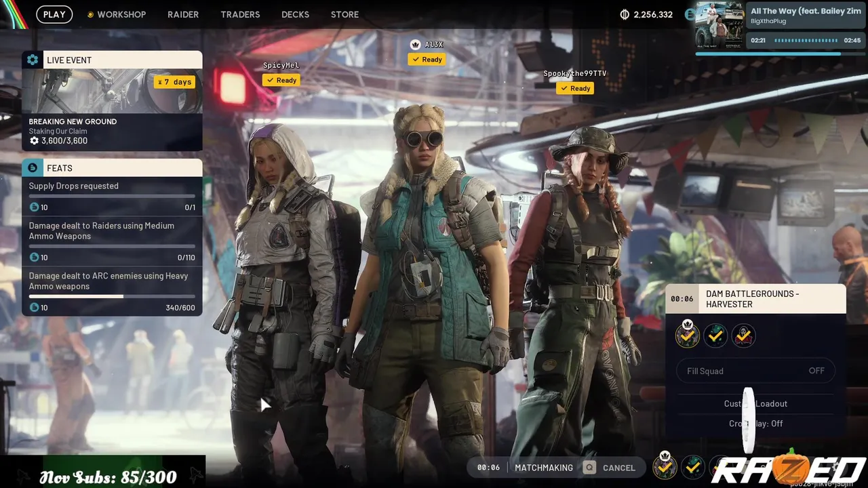This screenshot has height=488, width=868.
Task: Click the Medium Ammo feat reward coin
Action: coord(34,258)
